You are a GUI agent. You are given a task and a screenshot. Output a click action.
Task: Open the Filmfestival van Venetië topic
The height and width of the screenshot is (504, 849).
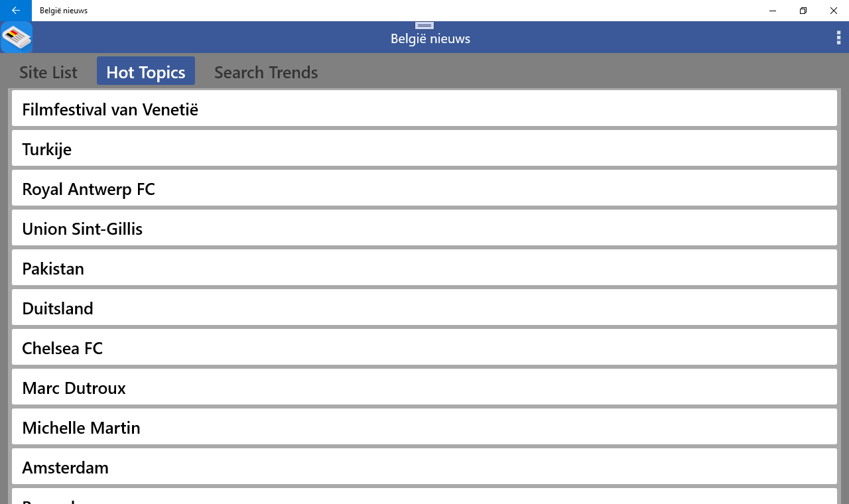point(424,109)
